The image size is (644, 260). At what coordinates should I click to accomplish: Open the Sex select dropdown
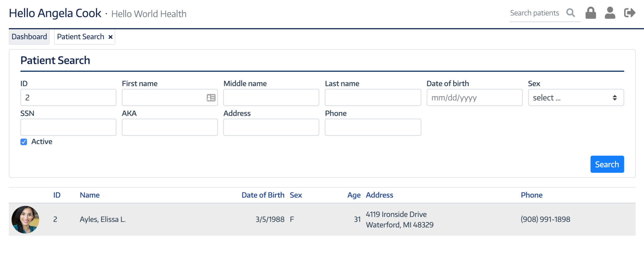click(x=576, y=98)
